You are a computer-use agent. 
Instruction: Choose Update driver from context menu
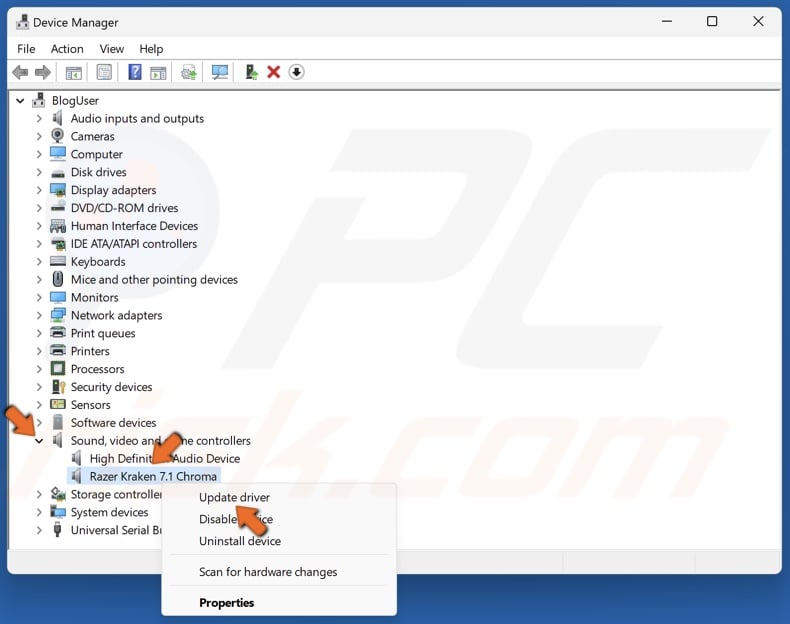(x=279, y=497)
